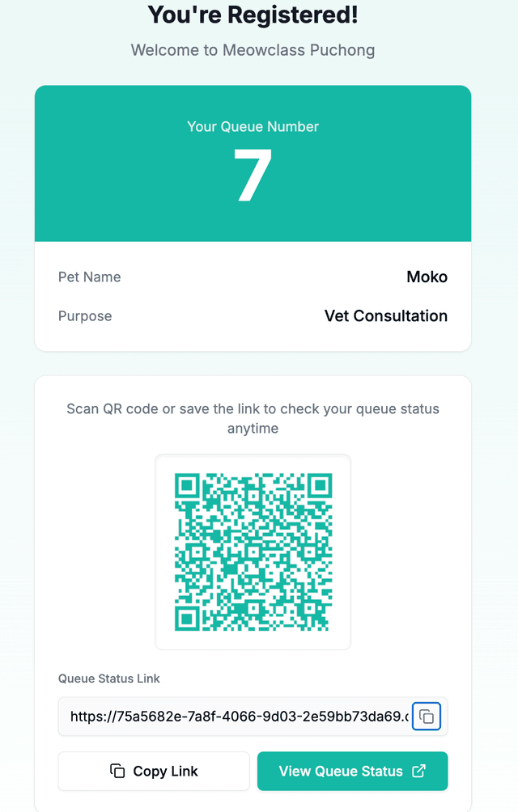Image resolution: width=518 pixels, height=812 pixels.
Task: Click the external-link icon in View Queue Status
Action: click(420, 771)
